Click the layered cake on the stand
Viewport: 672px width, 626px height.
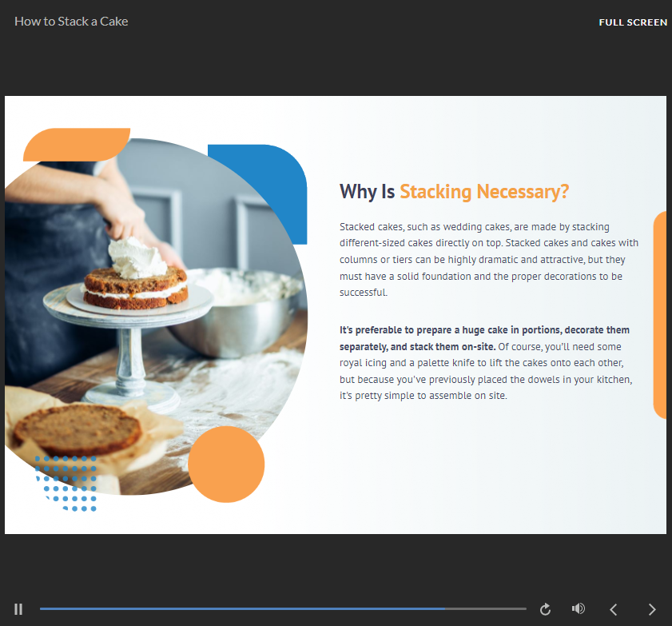(x=136, y=288)
